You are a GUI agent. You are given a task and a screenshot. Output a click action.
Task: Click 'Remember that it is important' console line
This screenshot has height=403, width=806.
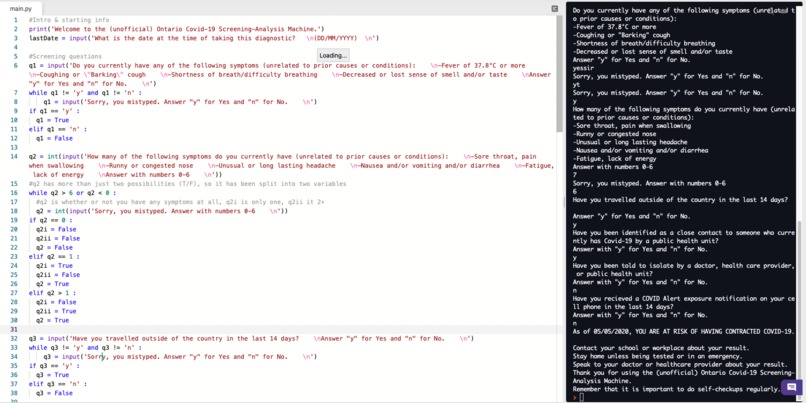(676, 389)
